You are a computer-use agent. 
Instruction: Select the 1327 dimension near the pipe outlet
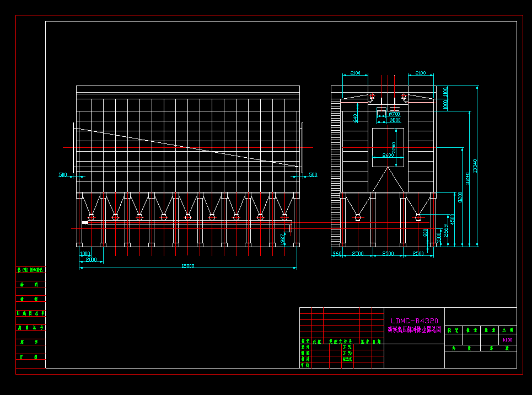282,238
